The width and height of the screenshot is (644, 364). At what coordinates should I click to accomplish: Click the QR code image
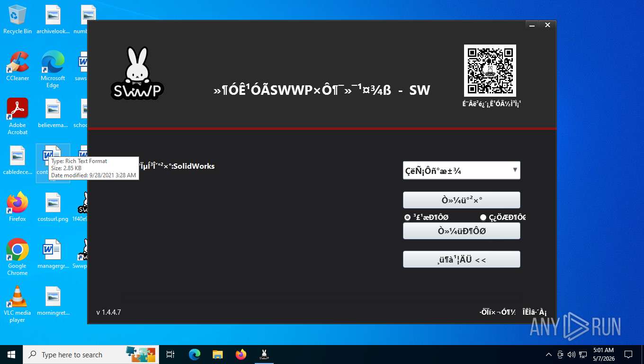pyautogui.click(x=490, y=71)
